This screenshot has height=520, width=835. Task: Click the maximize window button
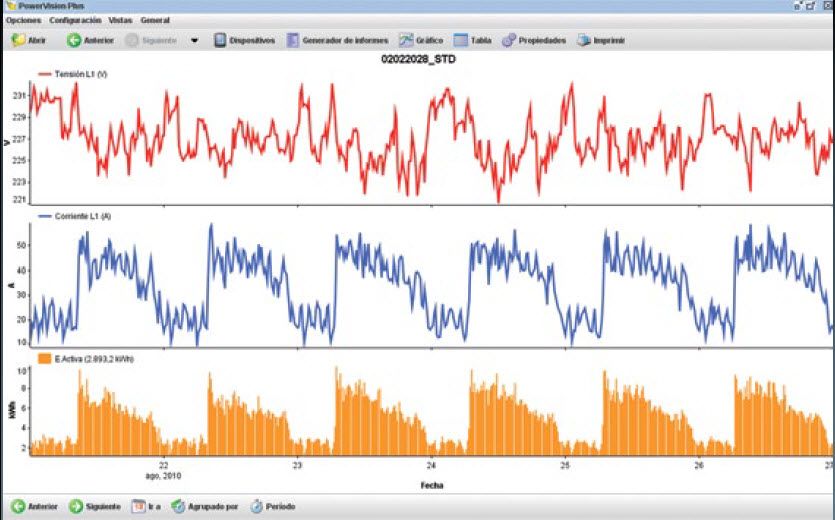point(810,6)
